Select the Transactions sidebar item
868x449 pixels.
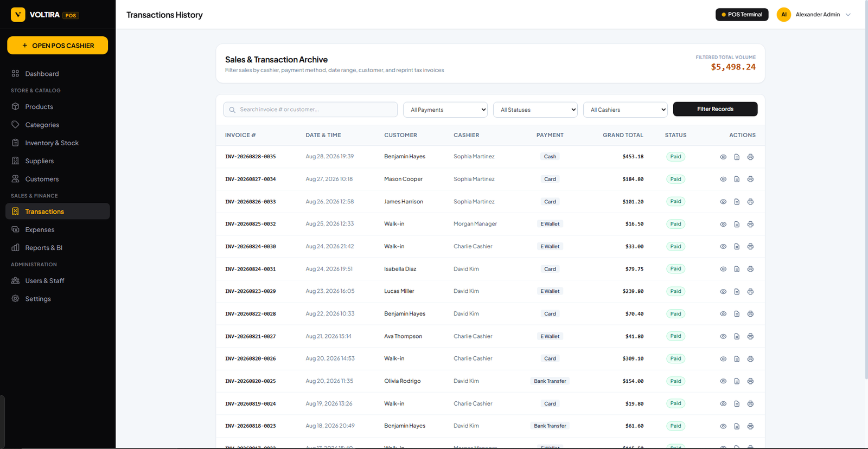(58, 211)
